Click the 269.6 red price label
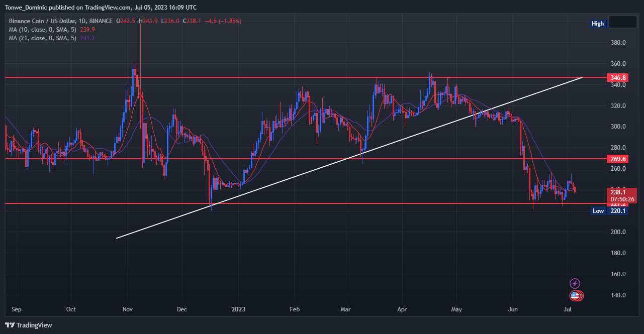 click(618, 159)
